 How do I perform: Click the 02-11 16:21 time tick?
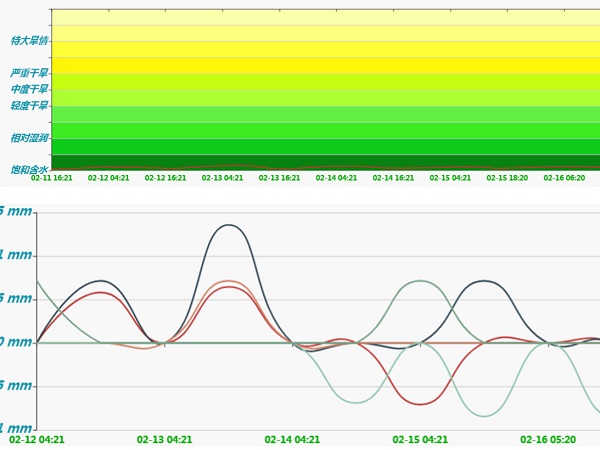click(x=51, y=178)
